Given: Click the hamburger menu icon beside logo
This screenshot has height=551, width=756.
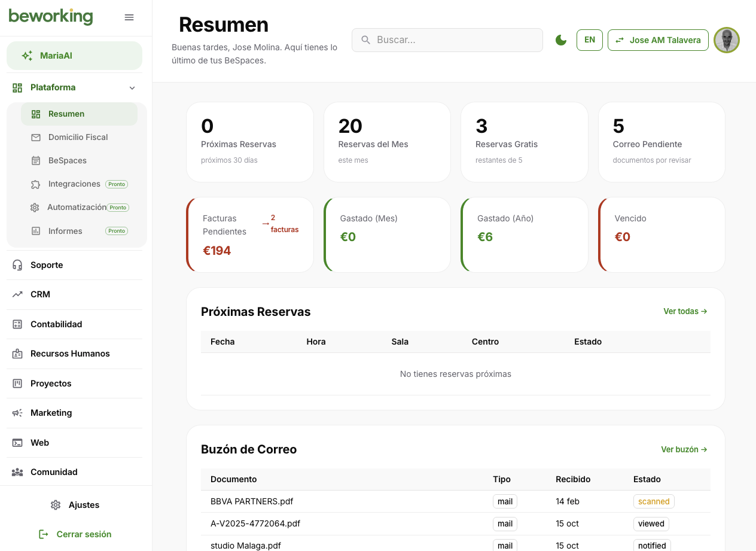Looking at the screenshot, I should tap(129, 17).
